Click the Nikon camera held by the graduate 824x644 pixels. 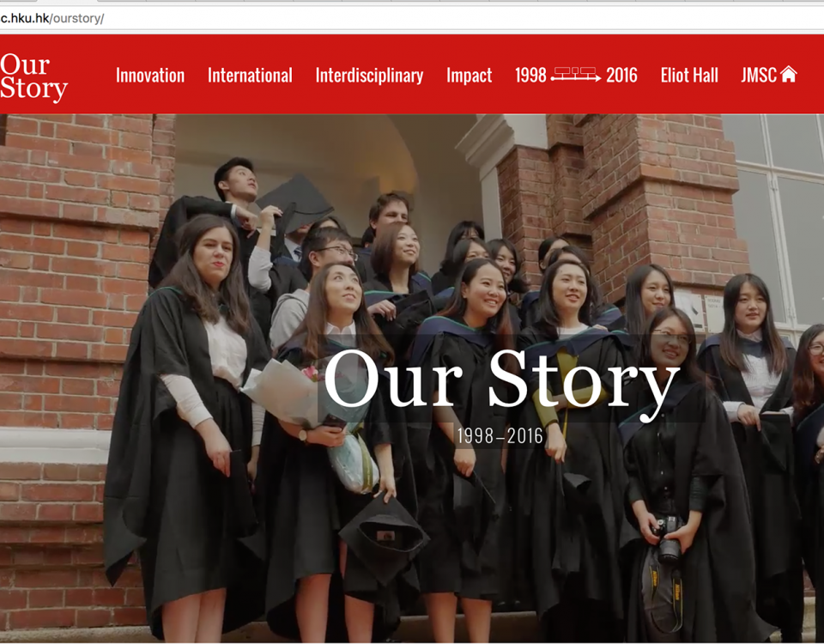click(667, 539)
